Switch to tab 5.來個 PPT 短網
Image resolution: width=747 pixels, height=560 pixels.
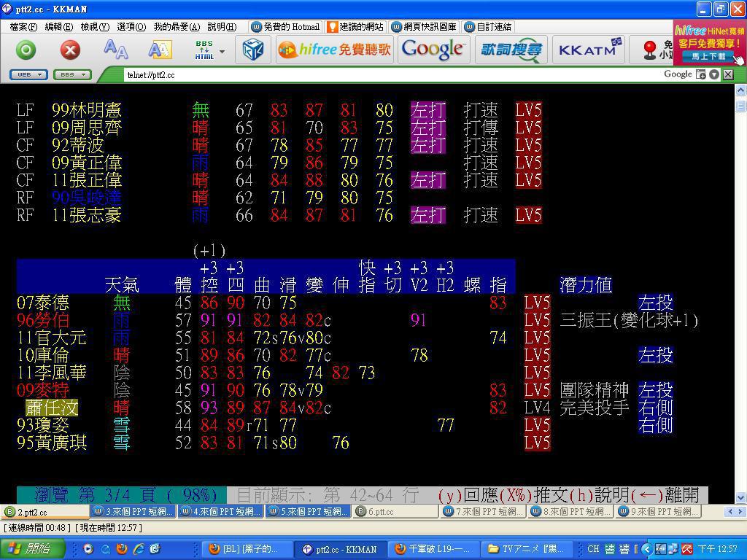pyautogui.click(x=309, y=512)
